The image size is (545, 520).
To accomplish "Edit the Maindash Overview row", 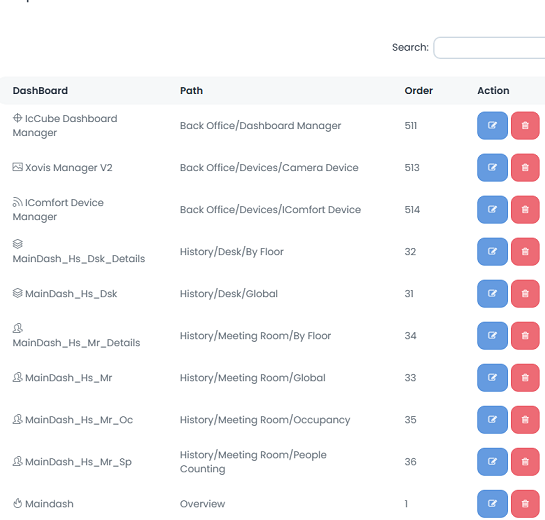I will [492, 504].
